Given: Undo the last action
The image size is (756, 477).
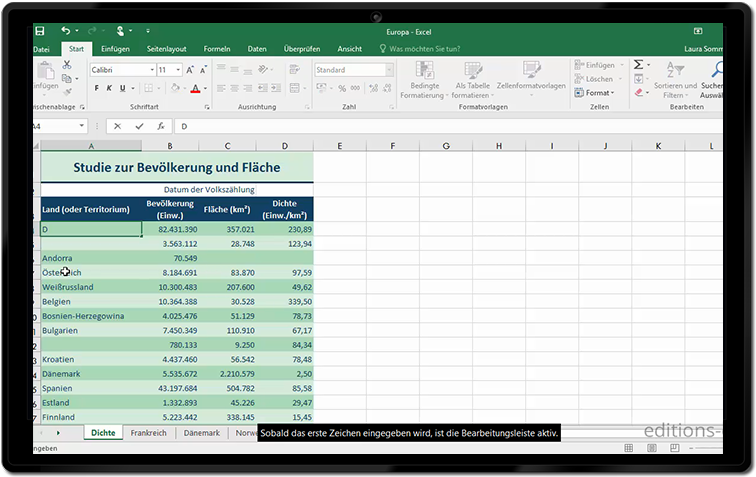Looking at the screenshot, I should click(66, 31).
